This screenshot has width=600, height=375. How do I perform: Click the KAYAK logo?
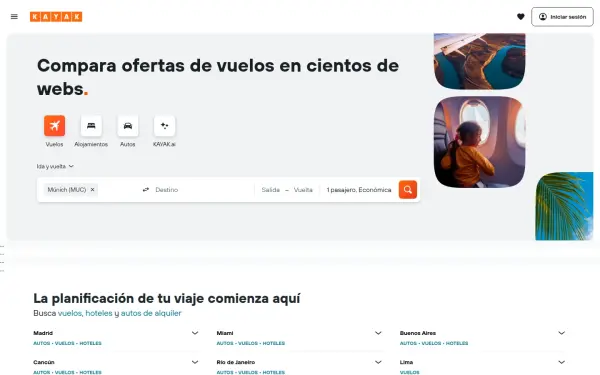tap(56, 17)
